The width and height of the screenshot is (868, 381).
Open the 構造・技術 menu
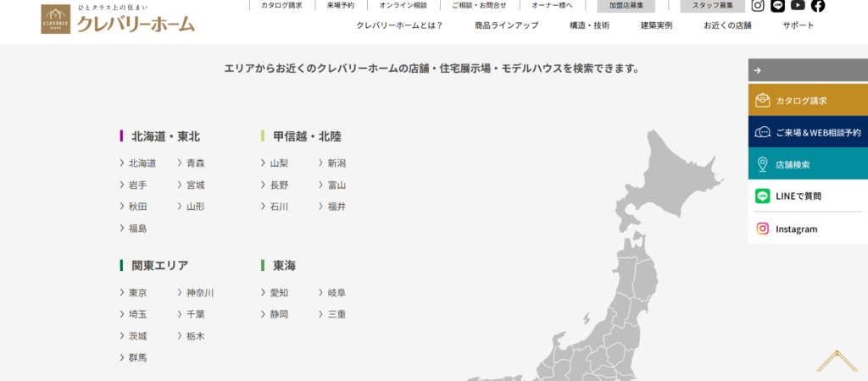pos(589,25)
